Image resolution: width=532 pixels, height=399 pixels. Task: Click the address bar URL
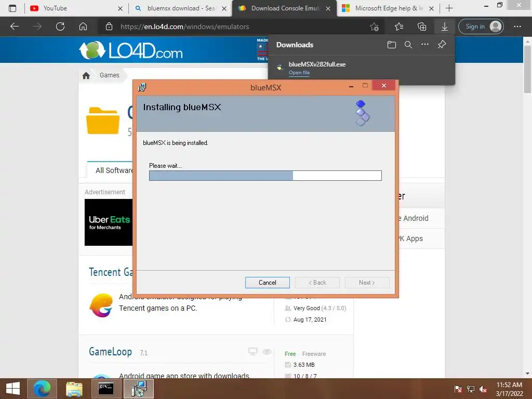point(184,26)
